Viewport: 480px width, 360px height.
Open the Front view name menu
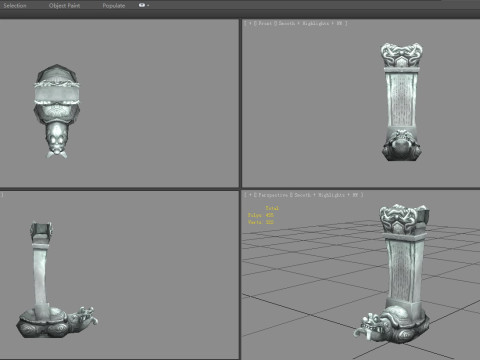click(265, 23)
